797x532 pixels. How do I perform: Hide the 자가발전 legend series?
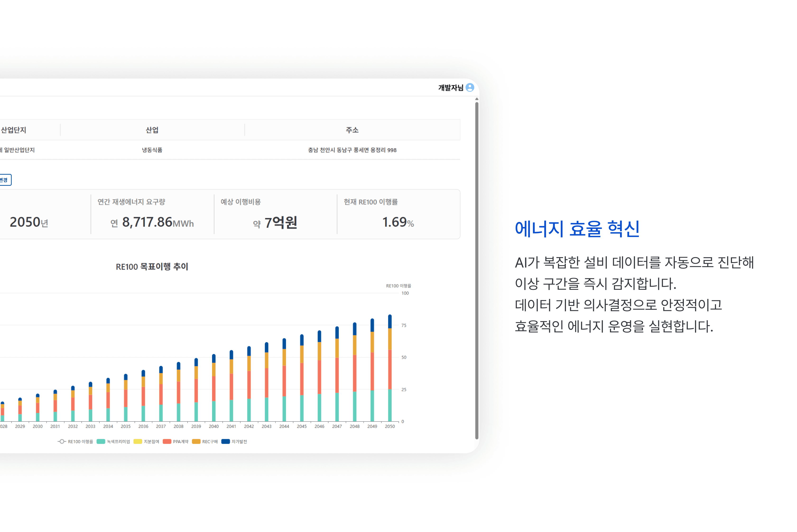(226, 441)
